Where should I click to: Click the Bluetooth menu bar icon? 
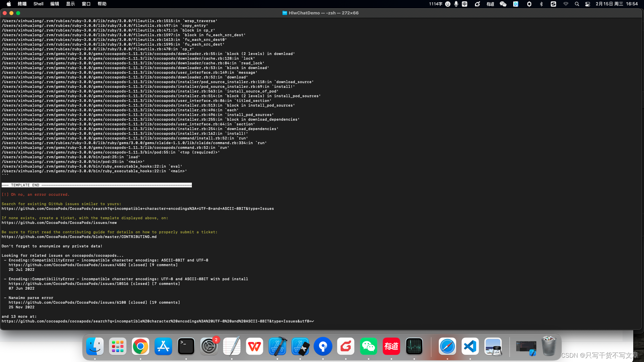541,4
